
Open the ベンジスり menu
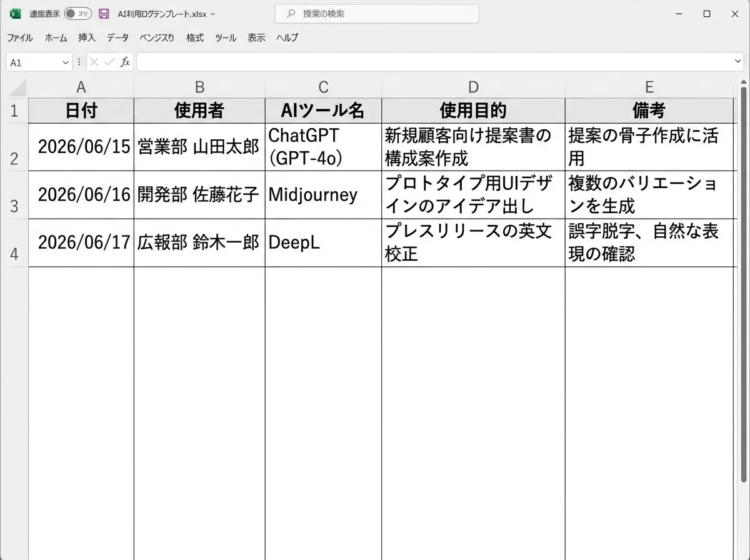tap(157, 37)
